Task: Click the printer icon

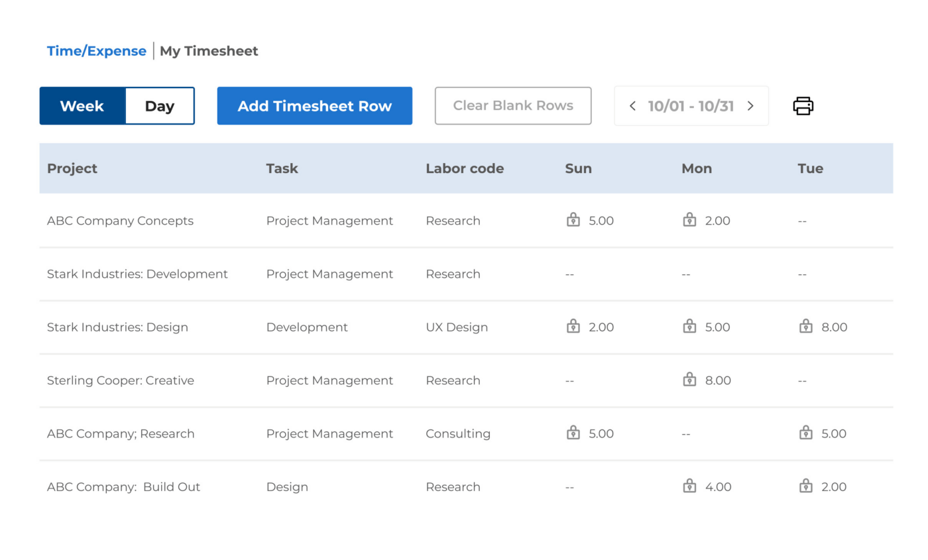Action: 803,106
